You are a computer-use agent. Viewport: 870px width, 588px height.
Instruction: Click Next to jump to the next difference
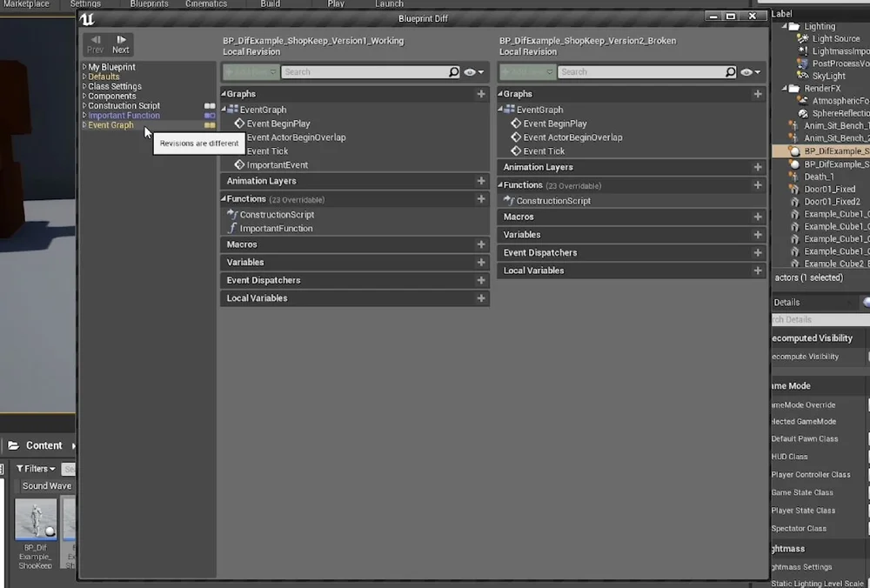[119, 43]
